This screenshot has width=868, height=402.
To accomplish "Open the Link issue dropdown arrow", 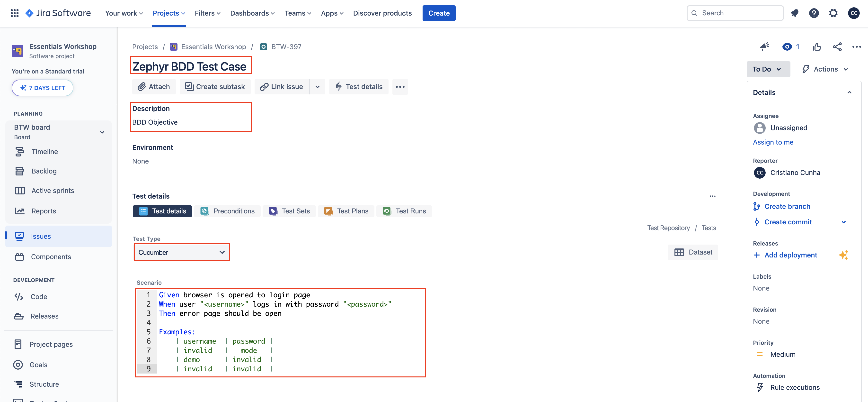I will point(317,87).
